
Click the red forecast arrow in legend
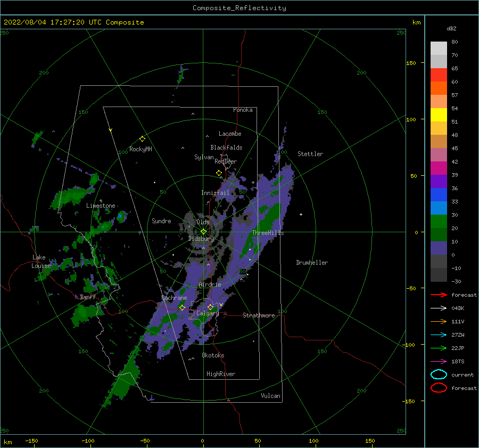[439, 295]
